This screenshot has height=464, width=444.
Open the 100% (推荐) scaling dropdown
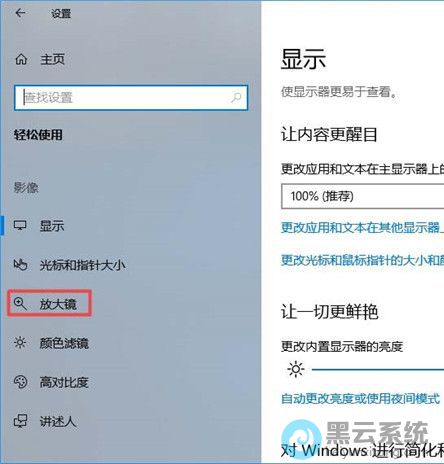coord(363,196)
